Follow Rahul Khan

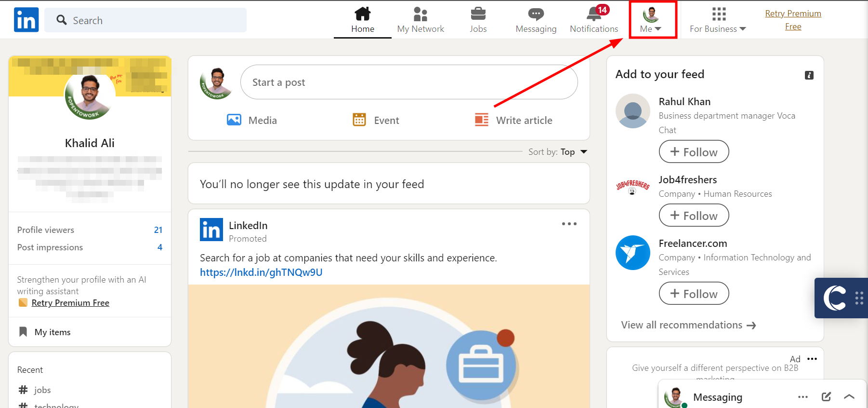694,152
